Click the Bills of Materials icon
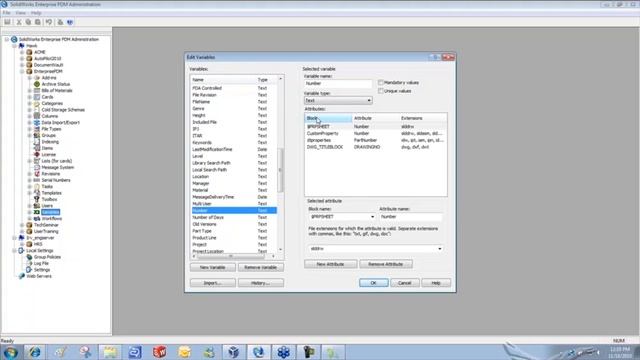Viewport: 640px width, 360px height. click(x=37, y=91)
